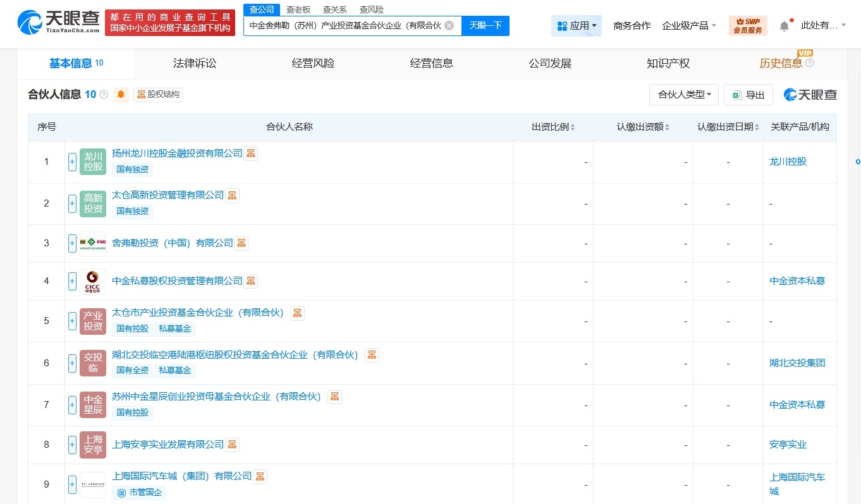Image resolution: width=861 pixels, height=504 pixels.
Task: Click the Excel icon inside 导出 button
Action: tap(736, 94)
